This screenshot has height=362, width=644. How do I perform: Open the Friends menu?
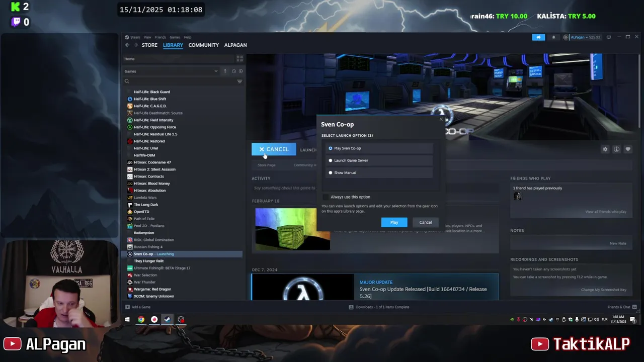pyautogui.click(x=160, y=37)
